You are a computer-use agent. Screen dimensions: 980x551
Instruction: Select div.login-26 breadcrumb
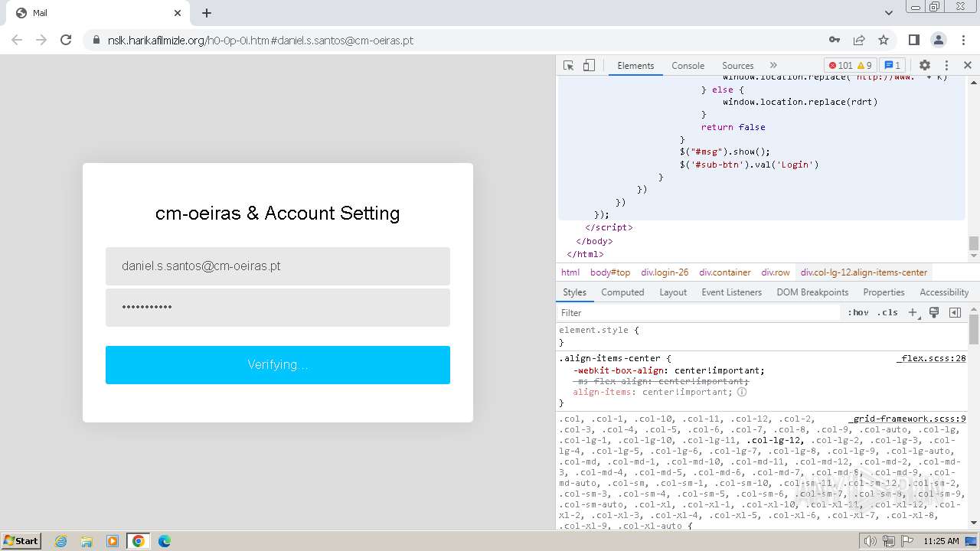(665, 272)
